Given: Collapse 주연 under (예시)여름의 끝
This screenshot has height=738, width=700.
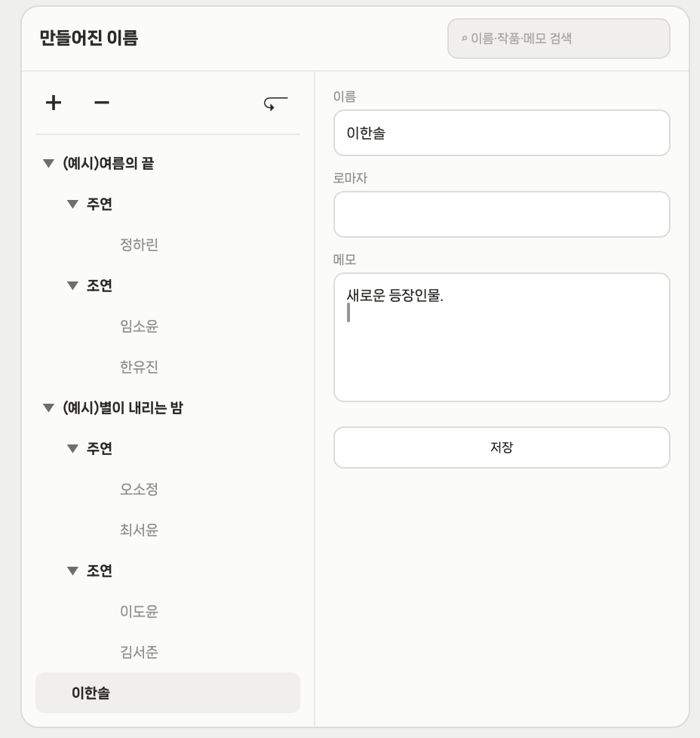Looking at the screenshot, I should [x=72, y=204].
